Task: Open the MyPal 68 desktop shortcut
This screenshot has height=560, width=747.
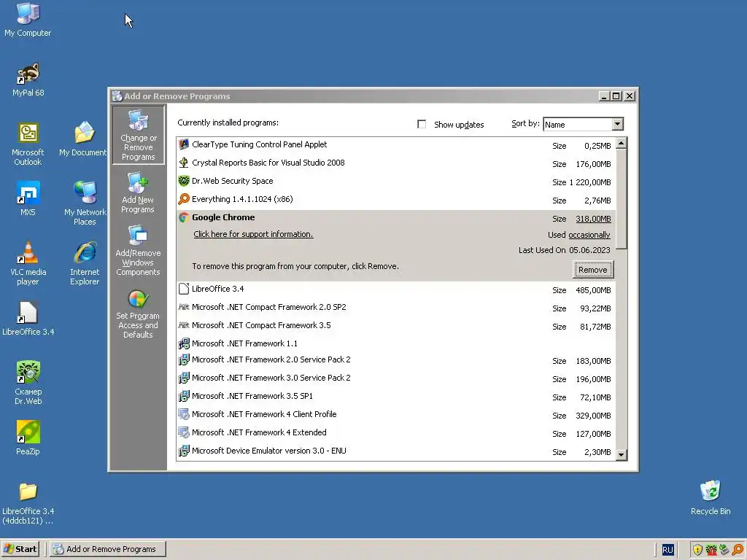Action: 28,79
